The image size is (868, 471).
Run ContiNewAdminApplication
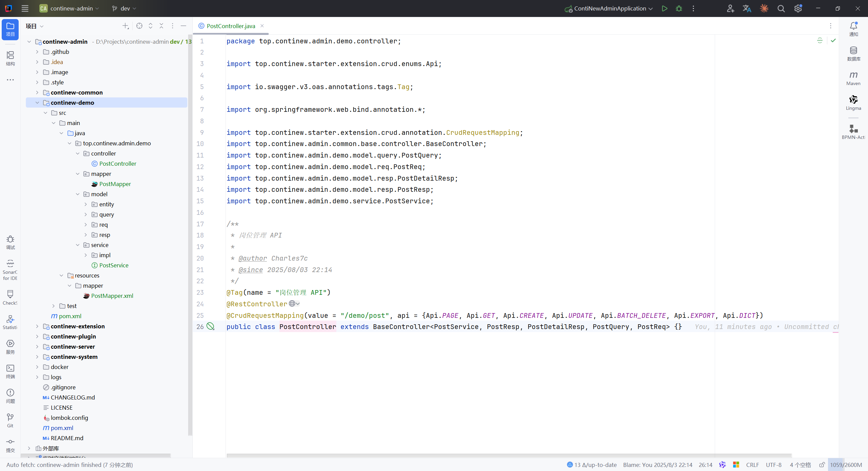[665, 8]
